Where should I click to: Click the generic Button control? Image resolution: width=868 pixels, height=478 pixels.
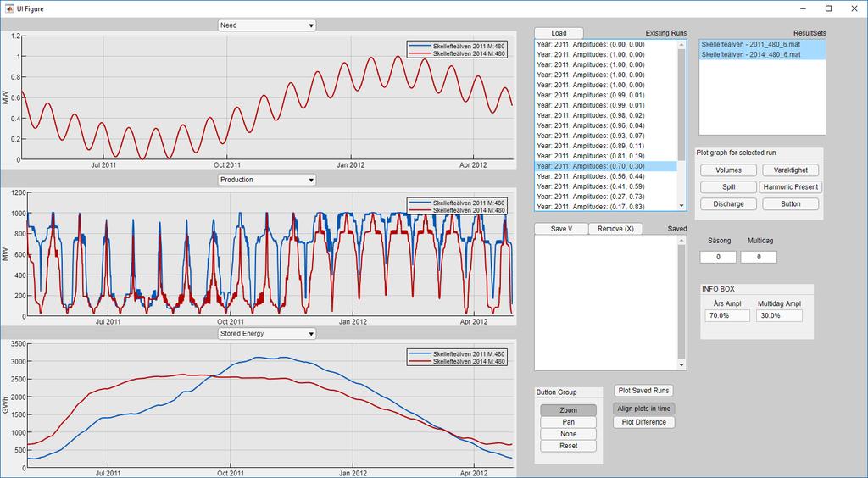[x=791, y=203]
